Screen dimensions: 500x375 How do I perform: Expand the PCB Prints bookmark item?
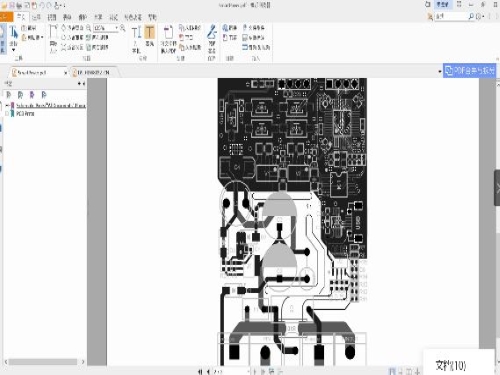[x=7, y=114]
